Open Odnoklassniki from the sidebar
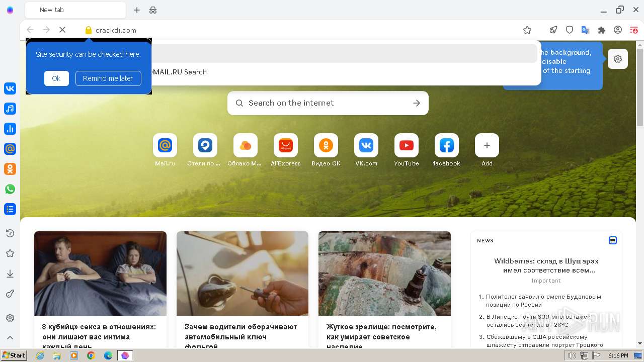The width and height of the screenshot is (644, 362). tap(10, 169)
